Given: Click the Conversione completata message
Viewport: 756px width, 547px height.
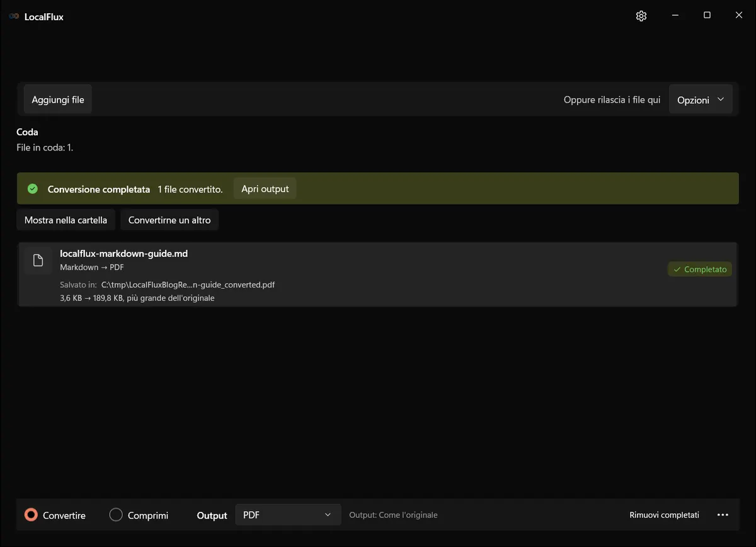Looking at the screenshot, I should [x=99, y=189].
